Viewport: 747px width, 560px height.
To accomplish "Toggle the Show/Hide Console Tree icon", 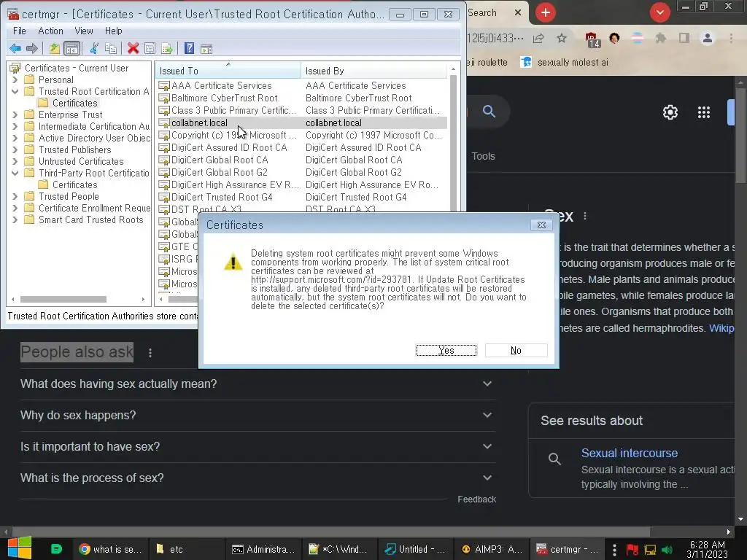I will pyautogui.click(x=71, y=48).
